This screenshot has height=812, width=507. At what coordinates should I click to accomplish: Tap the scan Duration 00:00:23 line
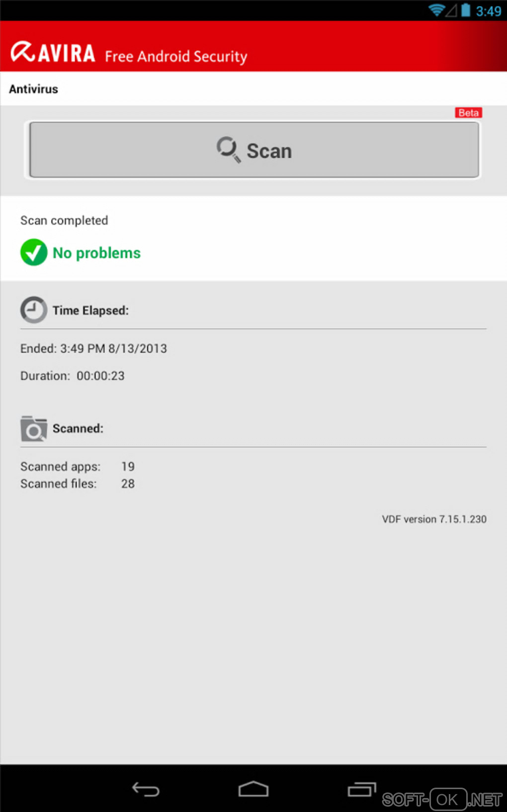tap(73, 376)
